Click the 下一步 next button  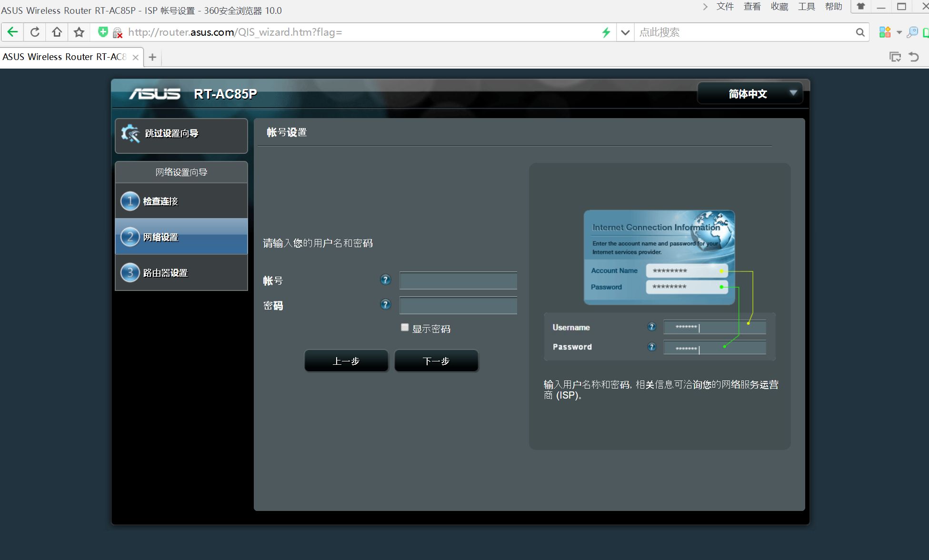click(x=436, y=361)
